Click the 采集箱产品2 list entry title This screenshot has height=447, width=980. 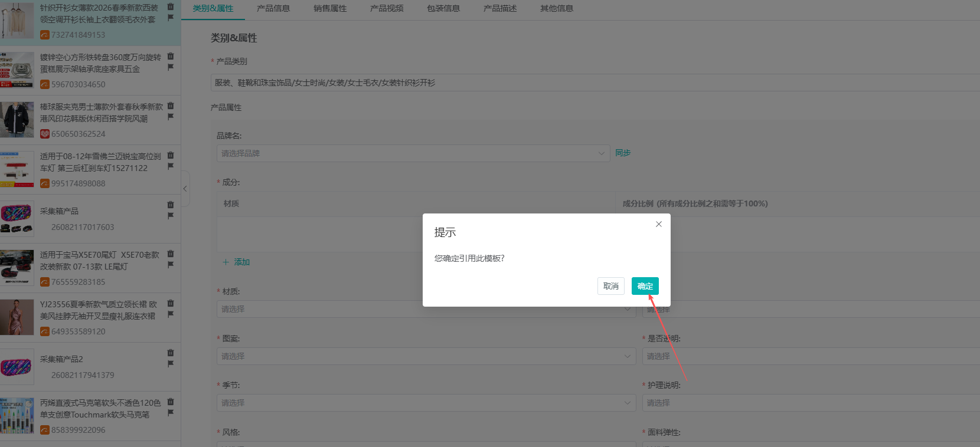[61, 359]
